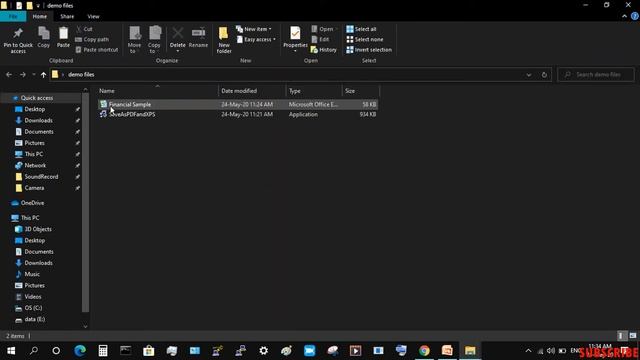The image size is (640, 360).
Task: Go up one folder level
Action: point(43,75)
